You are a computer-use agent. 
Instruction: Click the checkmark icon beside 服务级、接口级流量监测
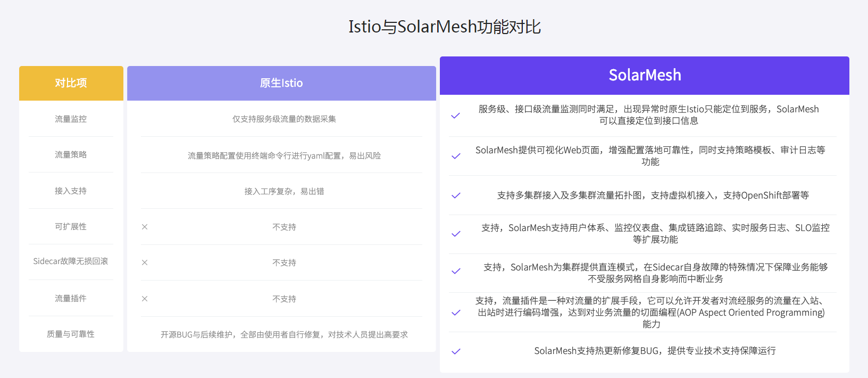click(x=456, y=116)
